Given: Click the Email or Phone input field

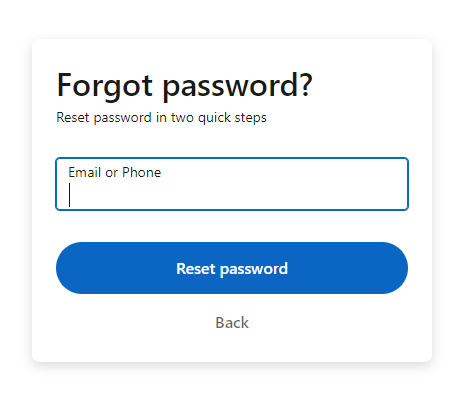Looking at the screenshot, I should 232,184.
